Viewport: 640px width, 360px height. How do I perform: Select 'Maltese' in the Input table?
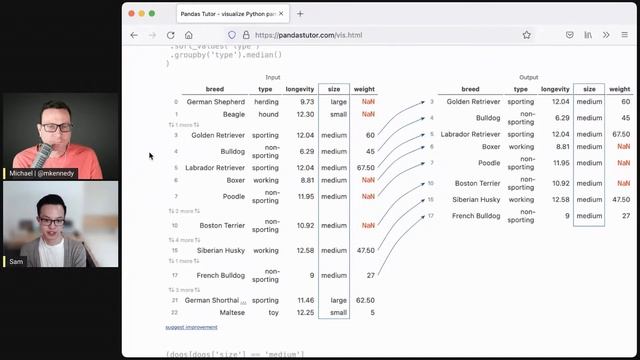point(232,313)
